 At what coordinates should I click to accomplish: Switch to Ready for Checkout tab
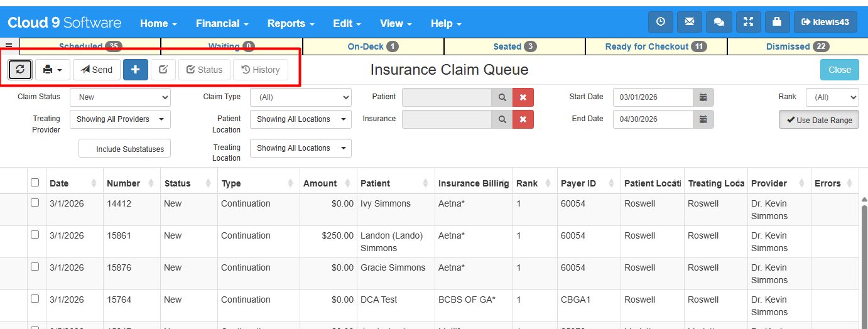point(656,46)
